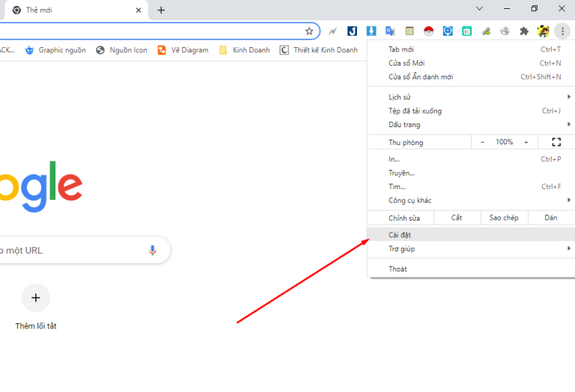Decrease zoom with the minus button
Screen dimensions: 575x392
(482, 142)
